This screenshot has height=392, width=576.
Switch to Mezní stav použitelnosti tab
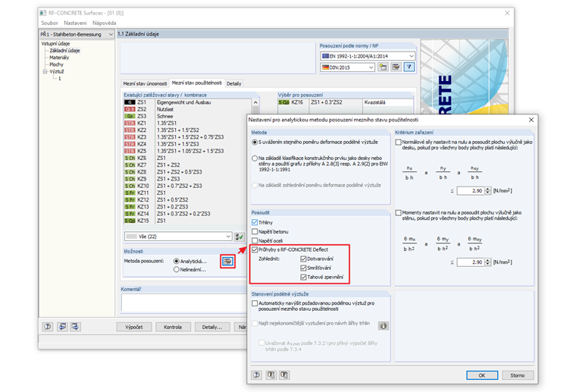point(196,83)
